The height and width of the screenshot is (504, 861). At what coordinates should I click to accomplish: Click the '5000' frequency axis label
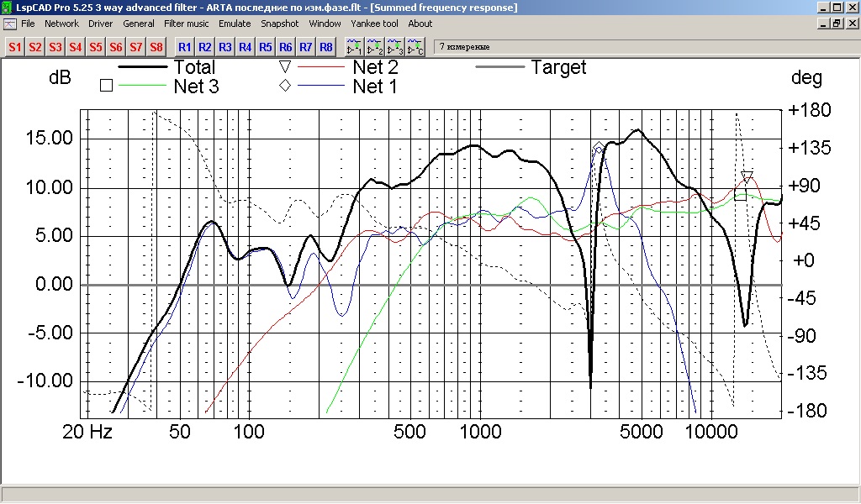[642, 432]
